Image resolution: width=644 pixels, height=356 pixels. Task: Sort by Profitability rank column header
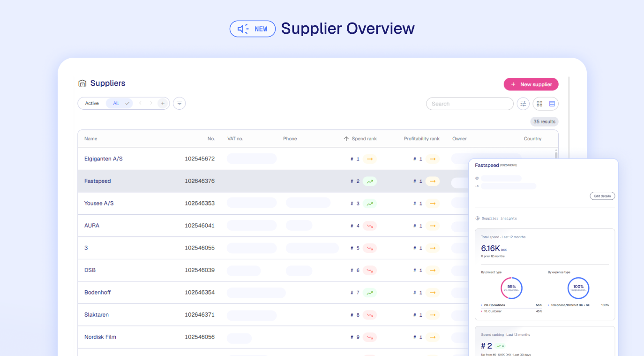click(x=422, y=139)
